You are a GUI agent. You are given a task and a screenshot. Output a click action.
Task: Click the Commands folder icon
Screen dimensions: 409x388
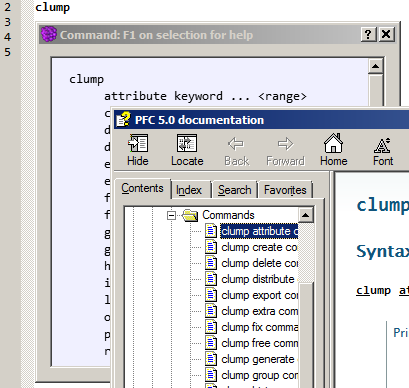tap(190, 215)
